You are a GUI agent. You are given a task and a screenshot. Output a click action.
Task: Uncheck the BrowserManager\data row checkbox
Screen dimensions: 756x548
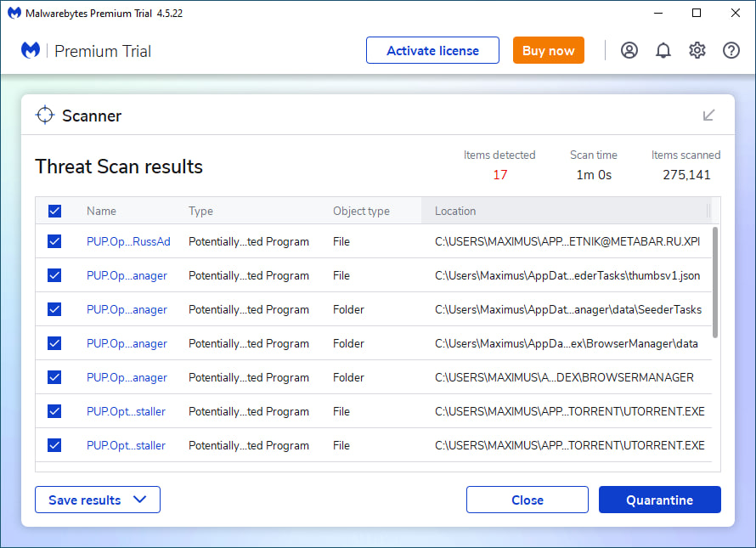click(54, 343)
